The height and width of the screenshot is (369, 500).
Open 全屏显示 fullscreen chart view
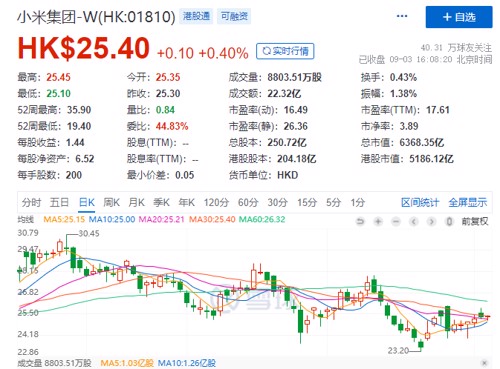pyautogui.click(x=468, y=202)
